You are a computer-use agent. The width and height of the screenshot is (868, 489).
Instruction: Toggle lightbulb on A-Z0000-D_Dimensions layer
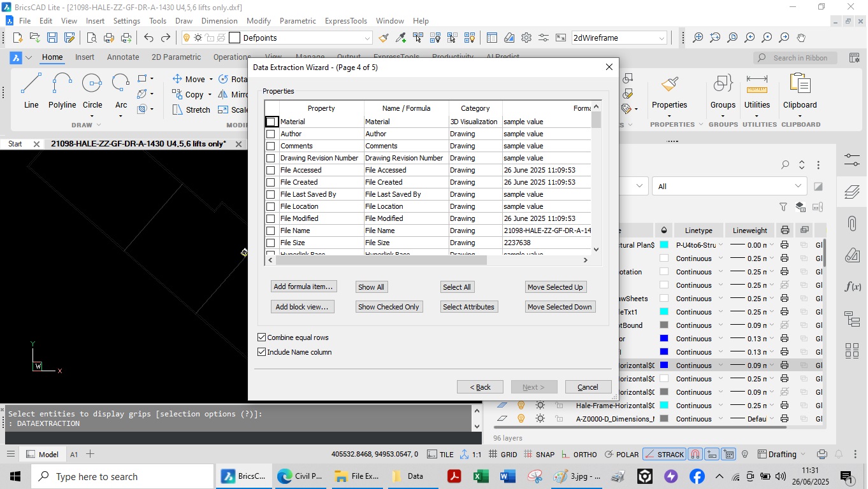tap(521, 419)
